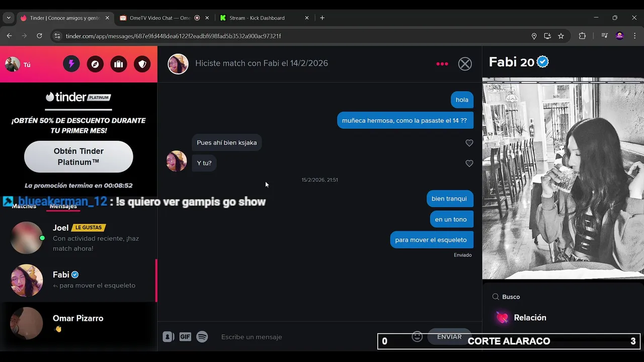Screen dimensions: 644x362
Task: Focus the 'Escribe un mensaje' input field
Action: (x=312, y=337)
